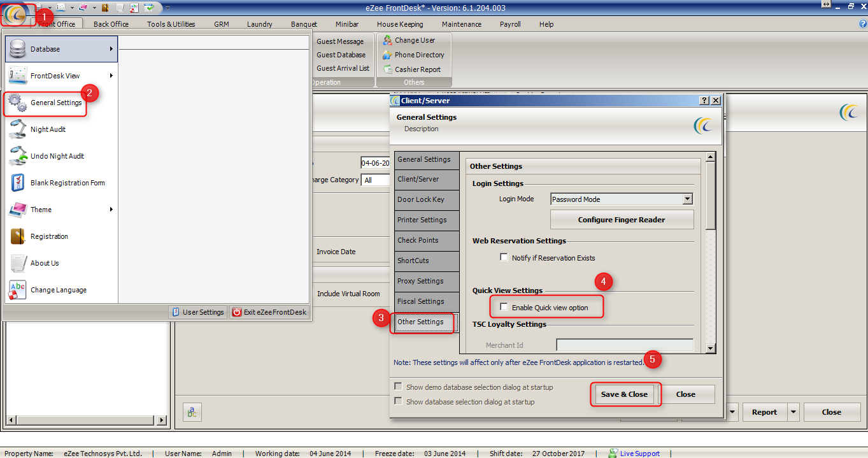
Task: Click green checkmark icon in quick toolbar
Action: tap(149, 8)
